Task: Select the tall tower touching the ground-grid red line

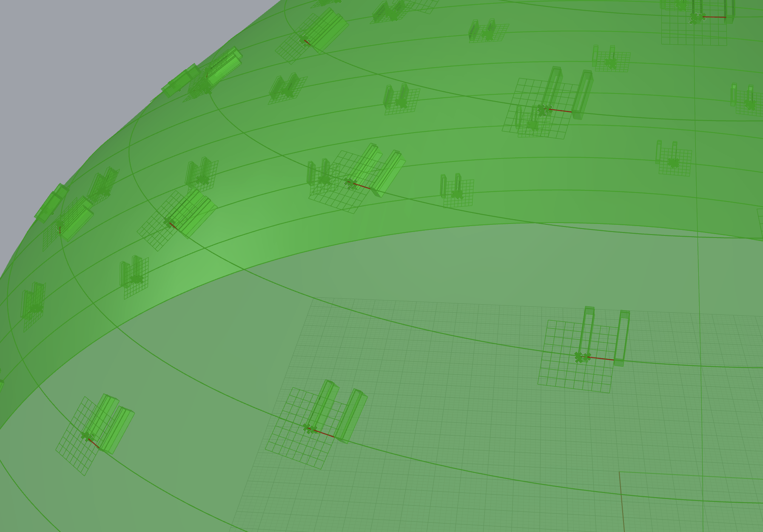Action: tap(622, 338)
